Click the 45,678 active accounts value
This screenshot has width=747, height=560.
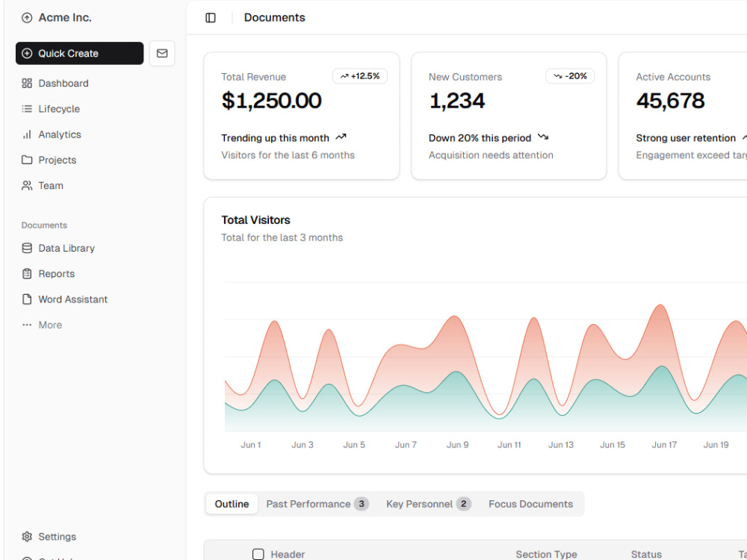click(x=670, y=101)
